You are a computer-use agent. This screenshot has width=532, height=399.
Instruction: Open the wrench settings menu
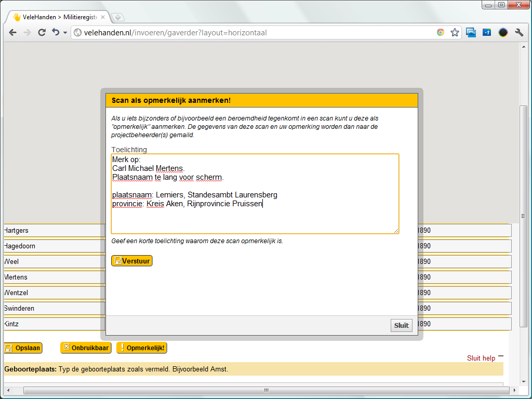tap(519, 32)
